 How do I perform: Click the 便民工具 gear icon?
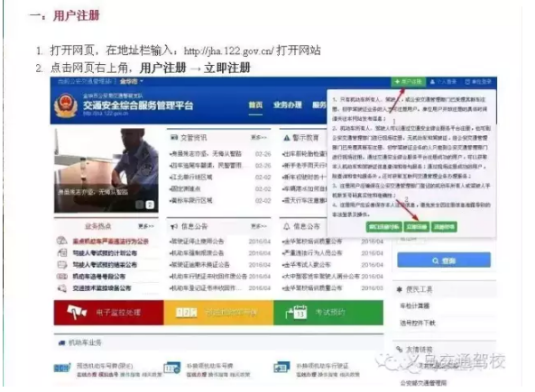click(400, 289)
